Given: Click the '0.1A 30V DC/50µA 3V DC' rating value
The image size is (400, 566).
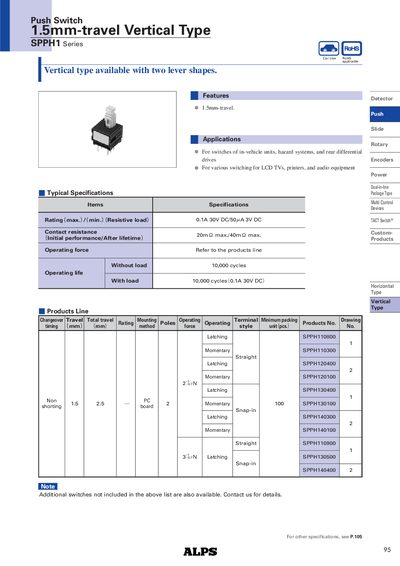Looking at the screenshot, I should (x=229, y=219).
